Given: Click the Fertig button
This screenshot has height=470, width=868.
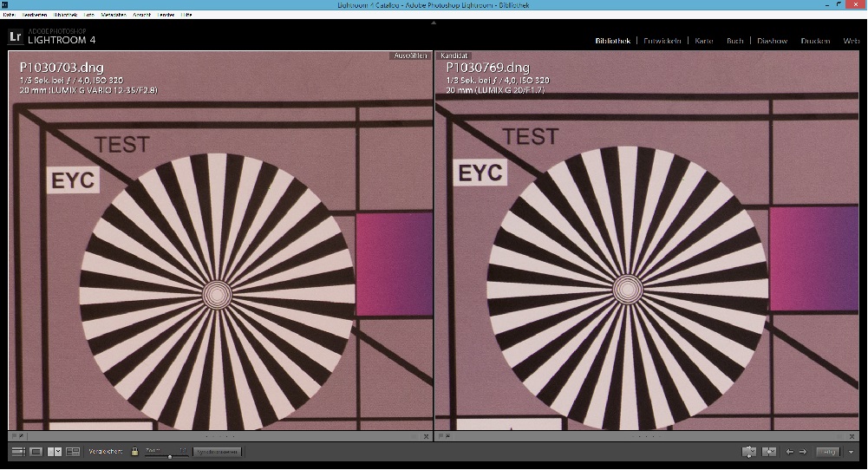Looking at the screenshot, I should (829, 452).
